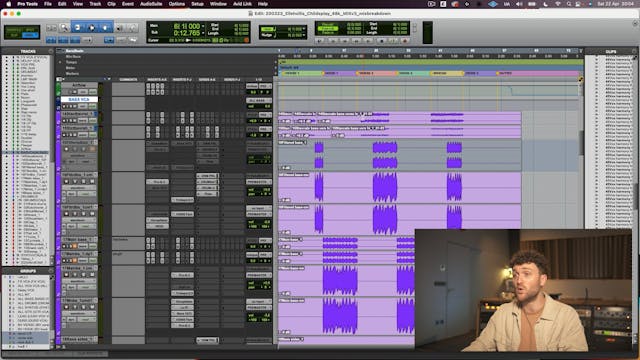Click the transport Play button
The height and width of the screenshot is (360, 640).
point(393,41)
